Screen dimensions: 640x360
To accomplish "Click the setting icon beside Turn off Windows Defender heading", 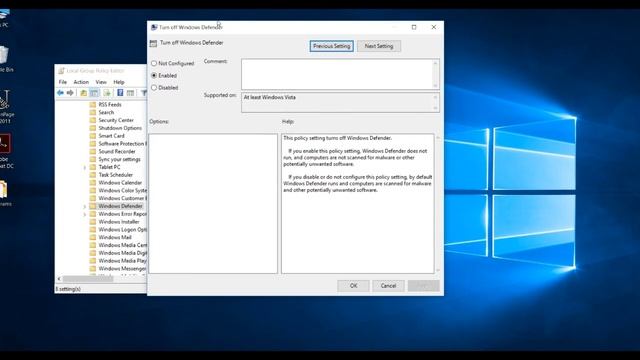I will coord(153,43).
